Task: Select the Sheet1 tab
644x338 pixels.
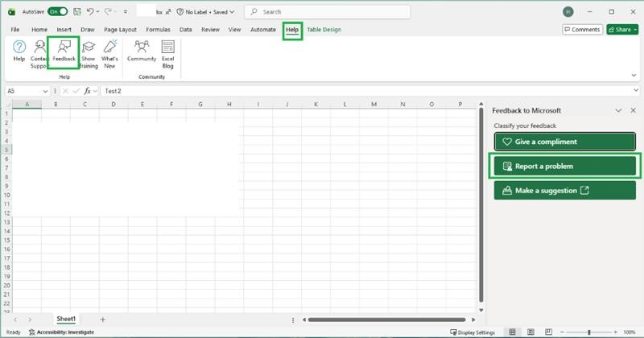Action: pos(66,319)
